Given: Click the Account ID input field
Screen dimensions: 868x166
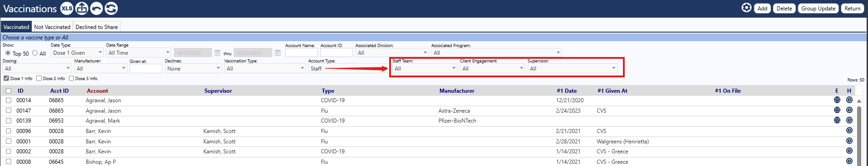Looking at the screenshot, I should (336, 52).
